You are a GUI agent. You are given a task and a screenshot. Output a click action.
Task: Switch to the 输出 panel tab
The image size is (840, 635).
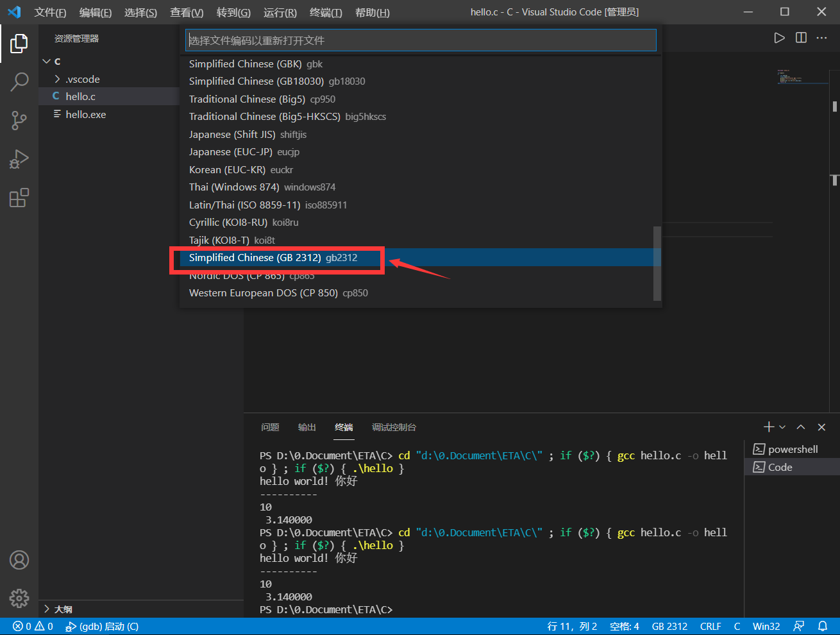pyautogui.click(x=307, y=427)
